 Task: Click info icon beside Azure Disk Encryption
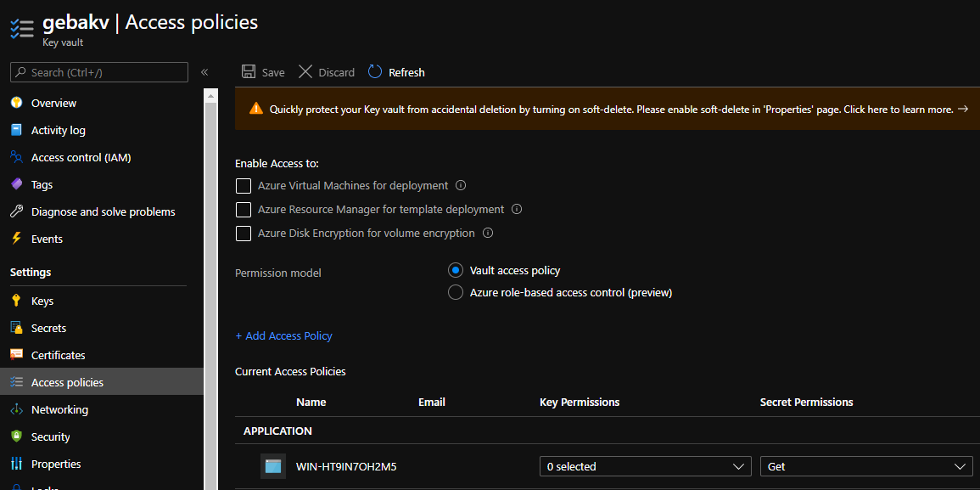click(x=488, y=233)
